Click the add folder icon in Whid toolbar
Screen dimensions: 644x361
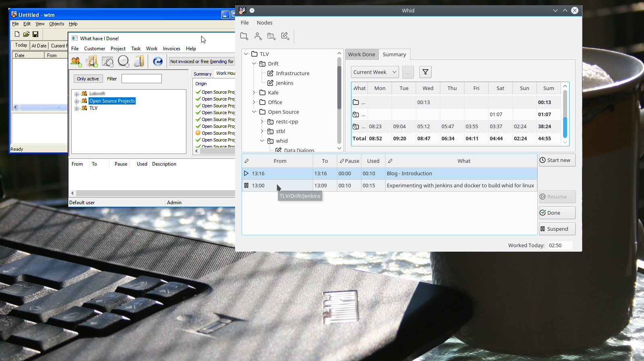click(x=244, y=36)
